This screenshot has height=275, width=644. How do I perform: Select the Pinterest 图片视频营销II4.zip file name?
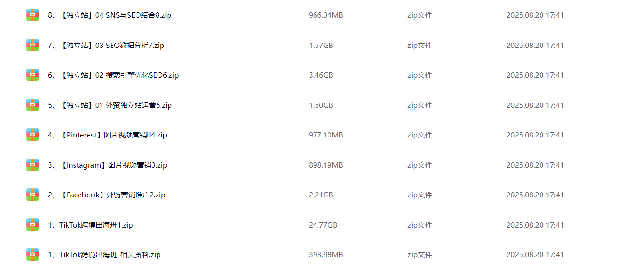click(x=107, y=135)
